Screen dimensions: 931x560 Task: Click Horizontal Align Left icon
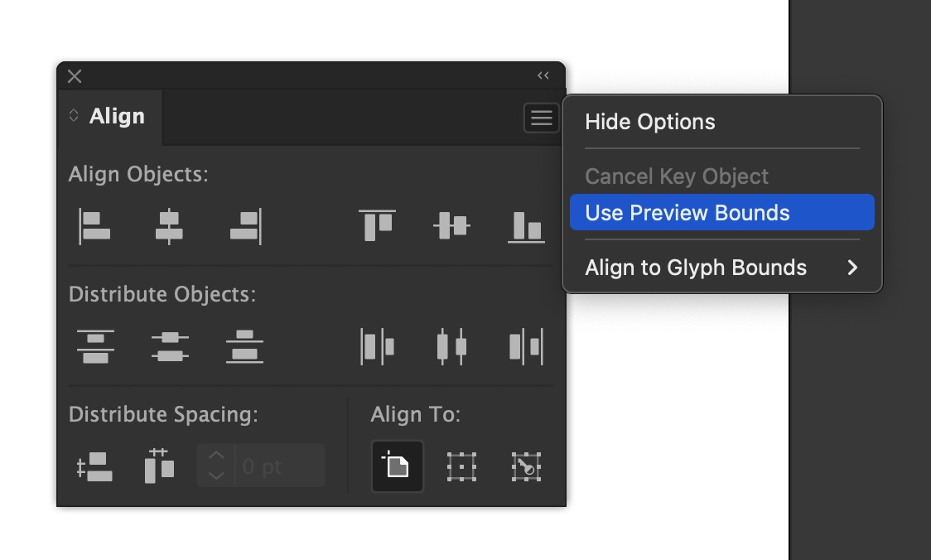(x=95, y=226)
